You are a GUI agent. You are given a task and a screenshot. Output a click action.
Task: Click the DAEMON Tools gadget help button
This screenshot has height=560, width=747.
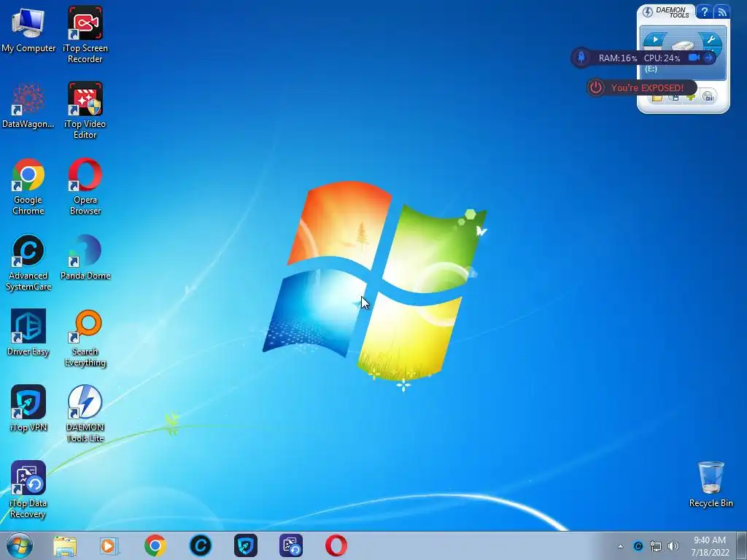pos(704,12)
